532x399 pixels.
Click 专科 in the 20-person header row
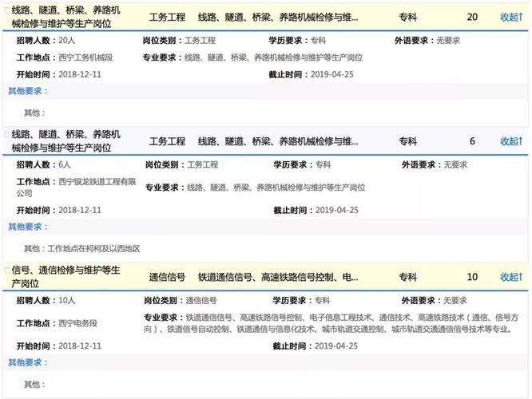point(408,17)
